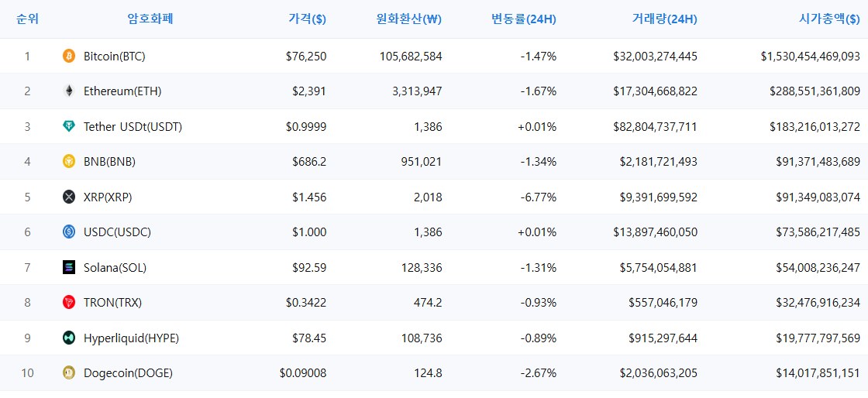Open the Solana(SOL) name link

(115, 268)
